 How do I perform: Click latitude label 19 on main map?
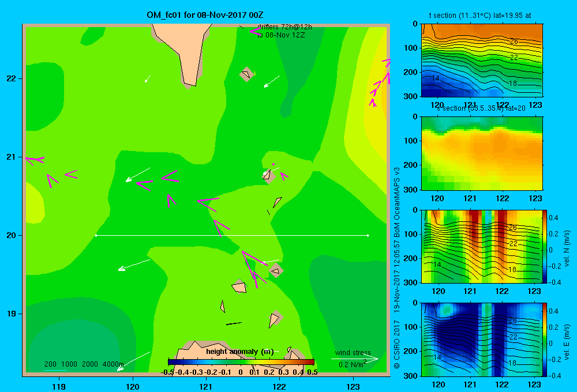tap(11, 314)
